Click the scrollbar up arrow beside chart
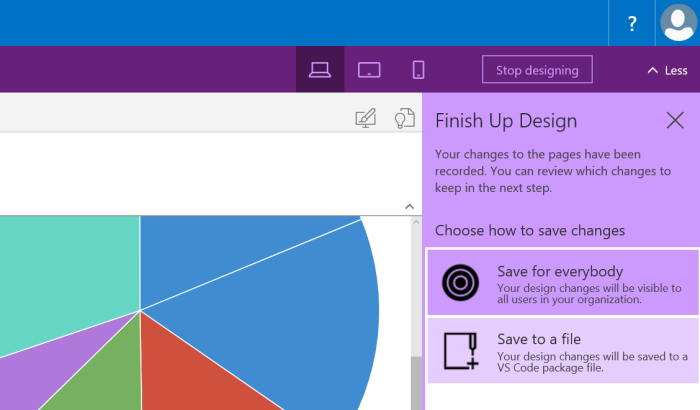 [417, 222]
